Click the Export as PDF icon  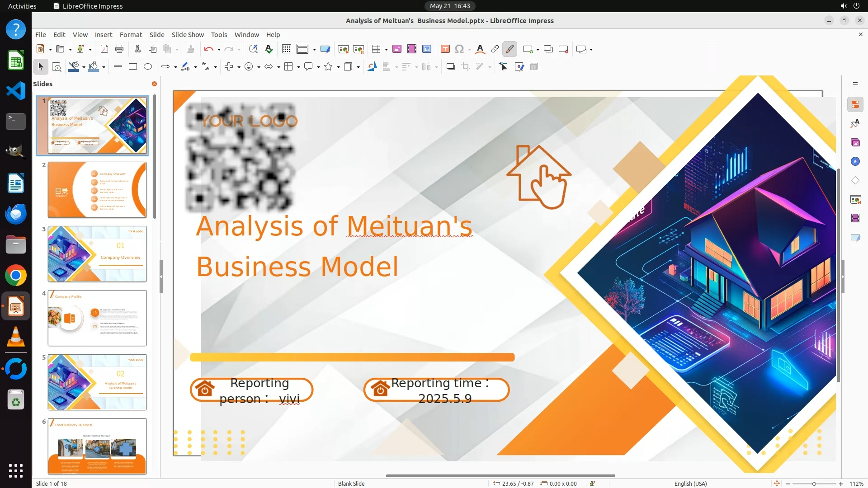pos(104,49)
